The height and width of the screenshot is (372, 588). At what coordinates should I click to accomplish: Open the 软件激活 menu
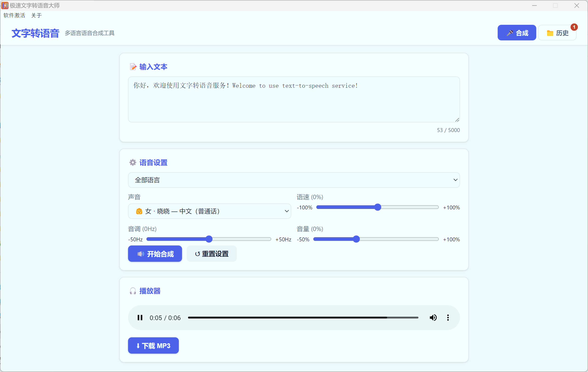(14, 15)
